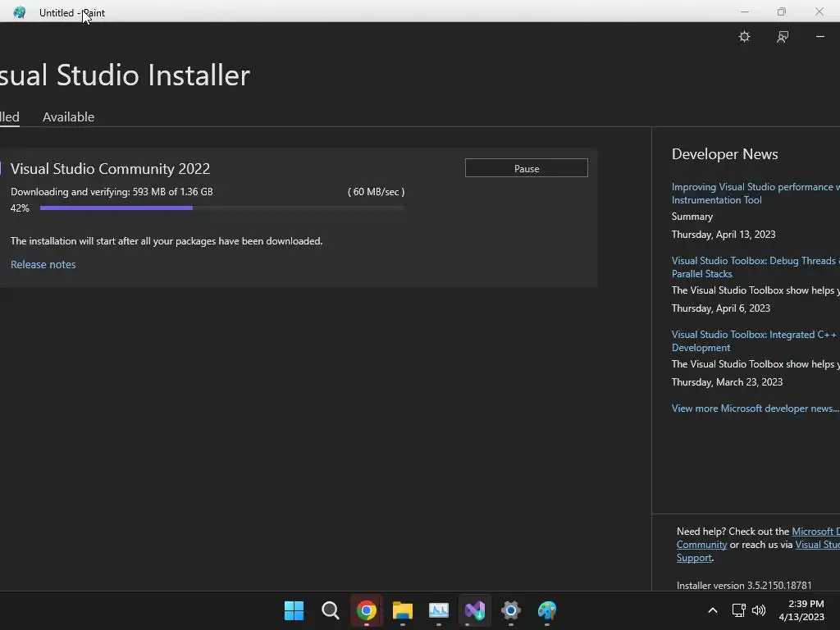Open Paint from the taskbar
The height and width of the screenshot is (630, 840).
[x=547, y=610]
